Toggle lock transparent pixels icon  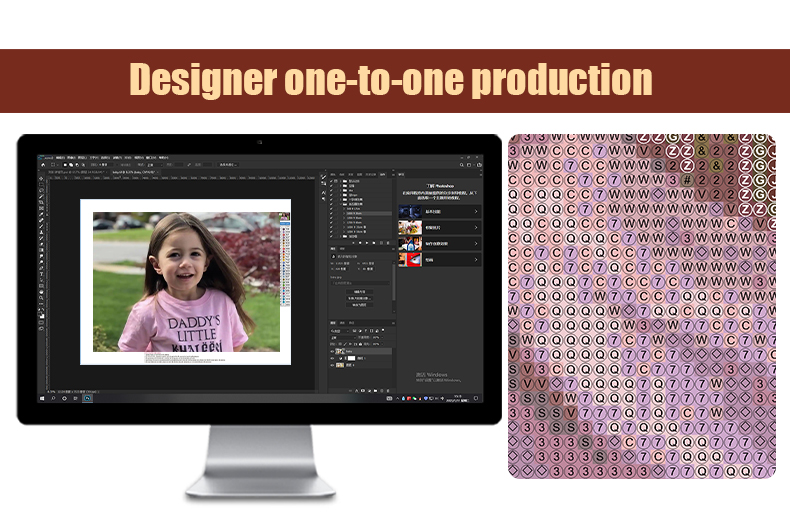[340, 344]
